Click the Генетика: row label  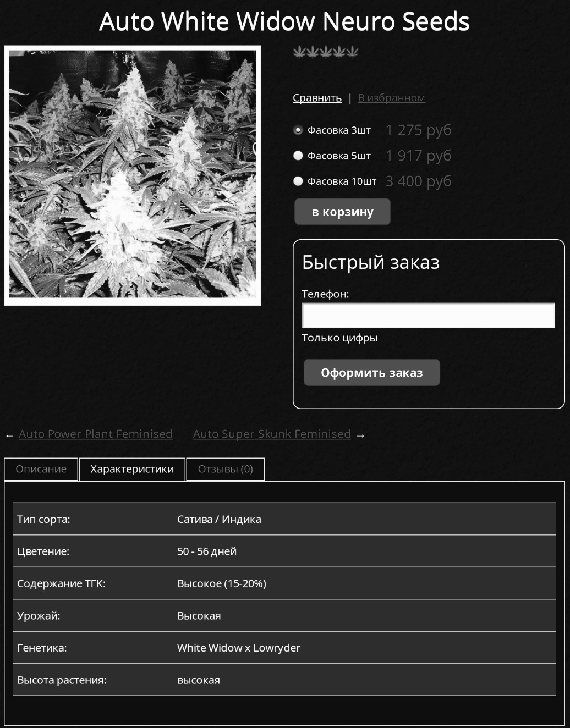(42, 648)
